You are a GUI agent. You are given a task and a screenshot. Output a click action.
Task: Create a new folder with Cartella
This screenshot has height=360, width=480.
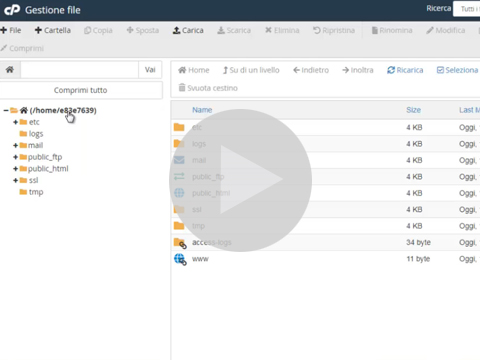coord(53,30)
